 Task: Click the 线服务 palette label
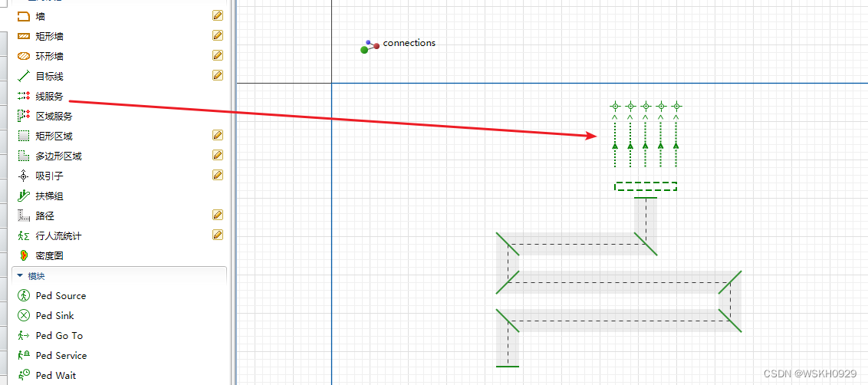pyautogui.click(x=49, y=97)
